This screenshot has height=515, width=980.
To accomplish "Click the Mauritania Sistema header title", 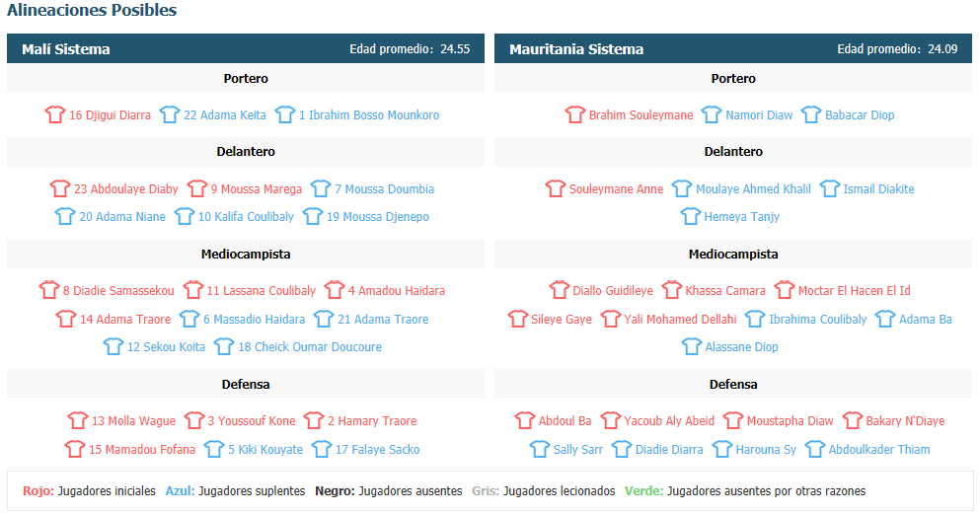I will click(576, 48).
